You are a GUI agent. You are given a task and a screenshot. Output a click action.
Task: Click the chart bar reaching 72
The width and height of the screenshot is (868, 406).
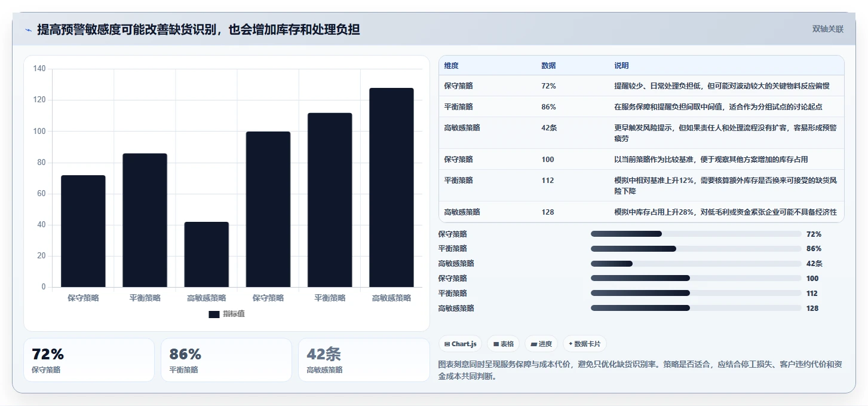[83, 231]
